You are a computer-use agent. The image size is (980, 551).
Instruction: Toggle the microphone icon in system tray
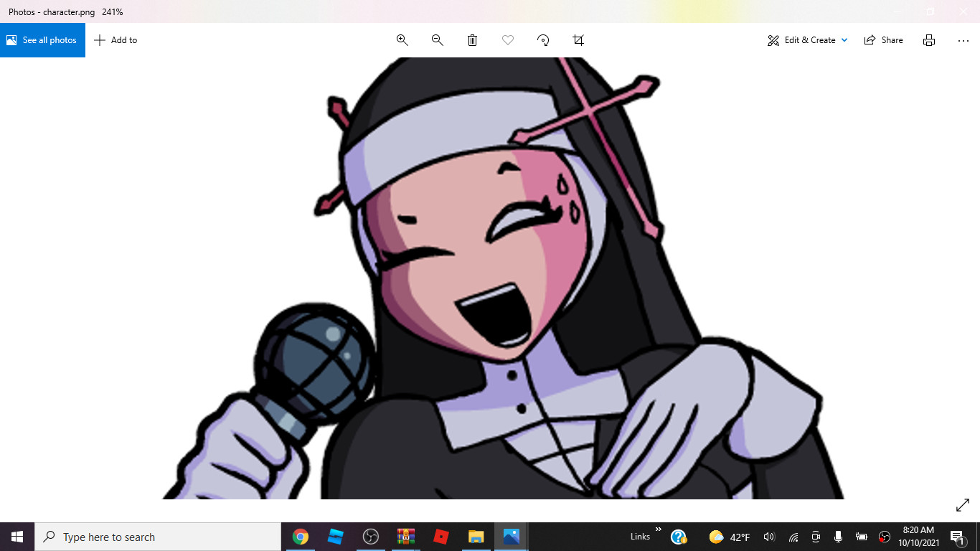click(x=838, y=537)
